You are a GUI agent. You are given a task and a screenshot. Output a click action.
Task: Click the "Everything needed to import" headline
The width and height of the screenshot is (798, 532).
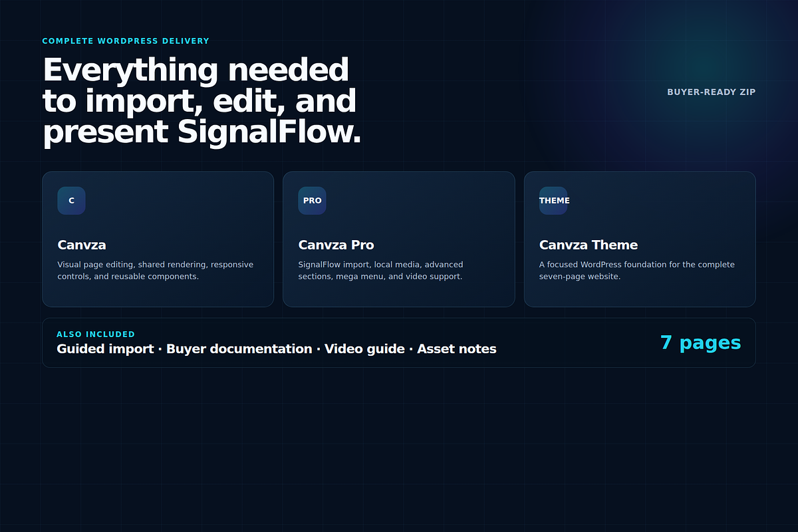(202, 101)
